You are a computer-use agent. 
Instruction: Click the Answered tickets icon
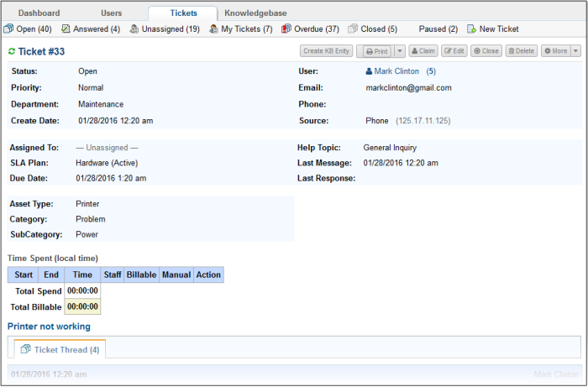(65, 29)
